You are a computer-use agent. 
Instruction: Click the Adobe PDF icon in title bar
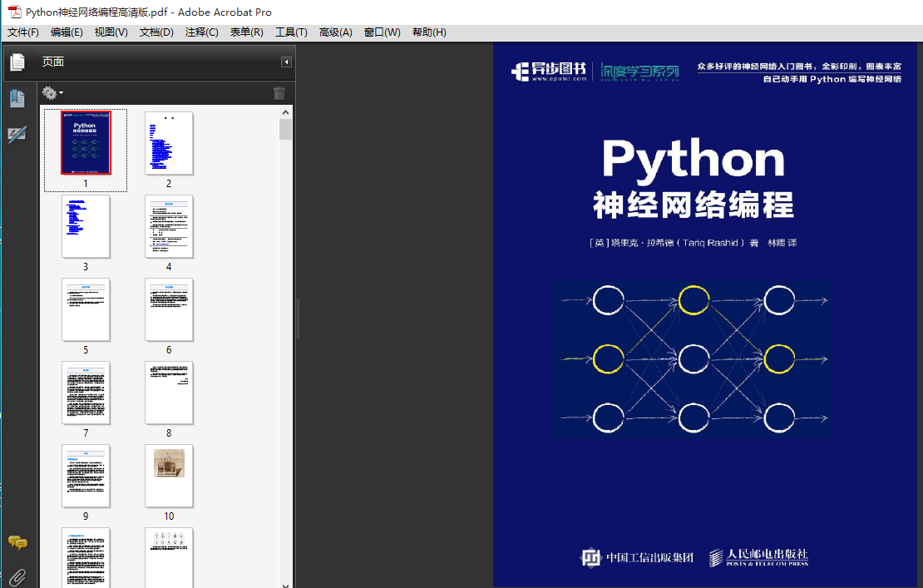(x=14, y=12)
